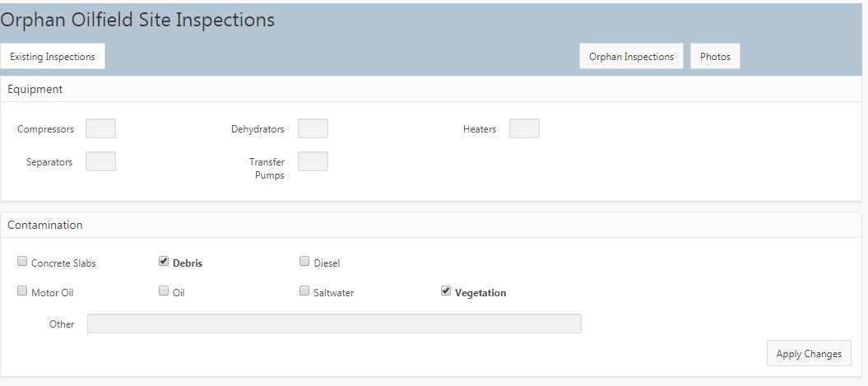Open the Photos section
Image resolution: width=868 pixels, height=386 pixels.
[715, 57]
